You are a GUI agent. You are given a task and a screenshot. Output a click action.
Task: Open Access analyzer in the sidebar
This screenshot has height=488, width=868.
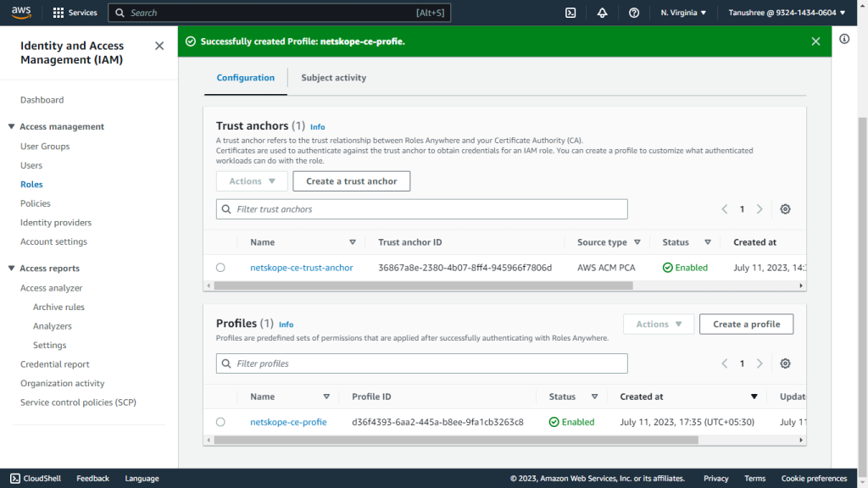[52, 288]
